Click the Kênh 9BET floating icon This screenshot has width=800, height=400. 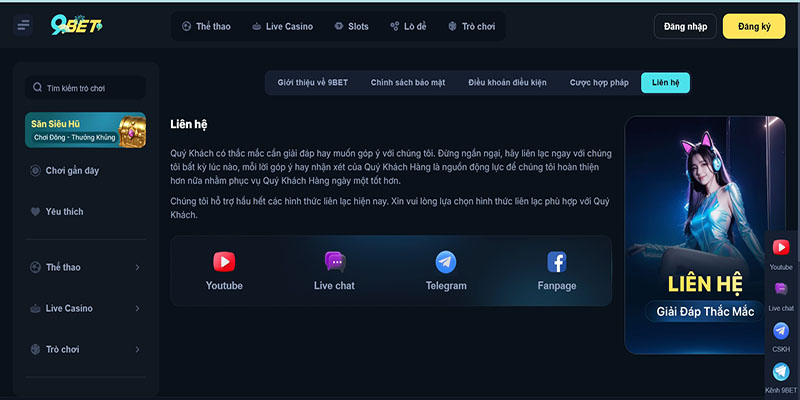click(781, 371)
